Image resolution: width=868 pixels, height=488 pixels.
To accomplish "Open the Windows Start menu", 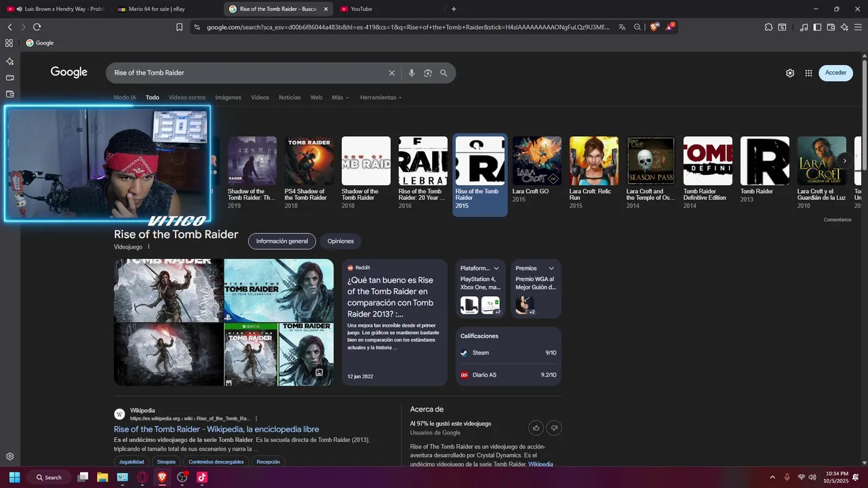I will (x=14, y=477).
